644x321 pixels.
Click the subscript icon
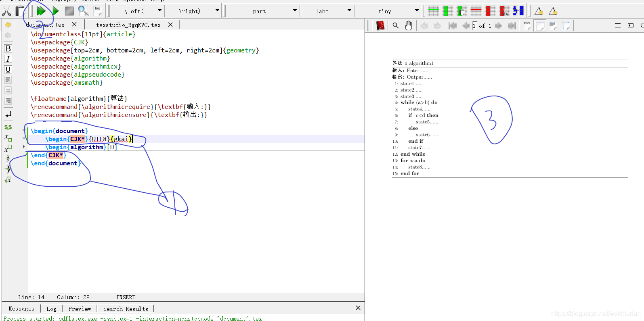click(8, 138)
